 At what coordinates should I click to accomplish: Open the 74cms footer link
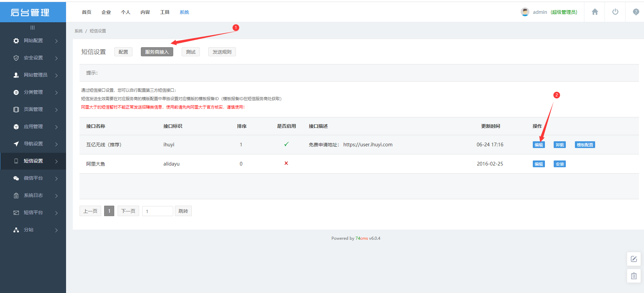pyautogui.click(x=361, y=238)
